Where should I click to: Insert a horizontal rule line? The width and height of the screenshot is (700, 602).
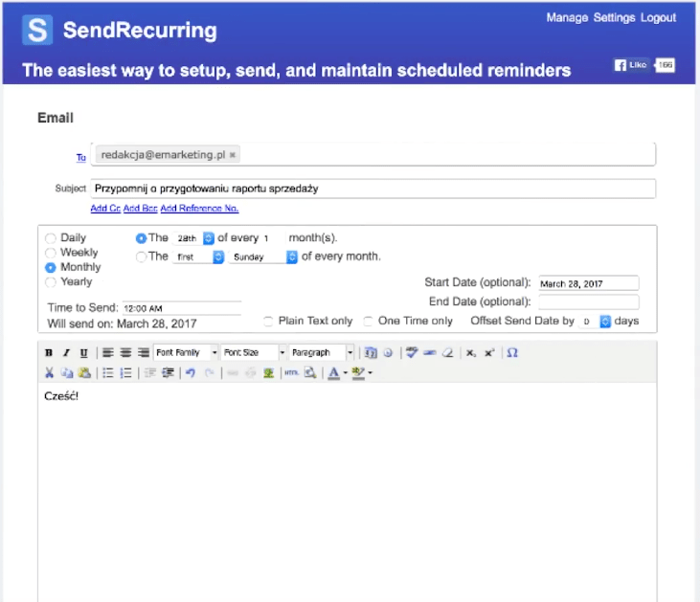(x=429, y=353)
